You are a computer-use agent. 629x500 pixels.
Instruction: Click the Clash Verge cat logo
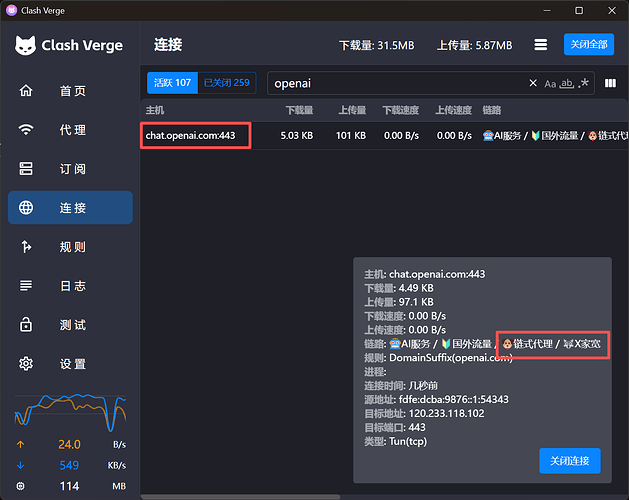coord(25,45)
